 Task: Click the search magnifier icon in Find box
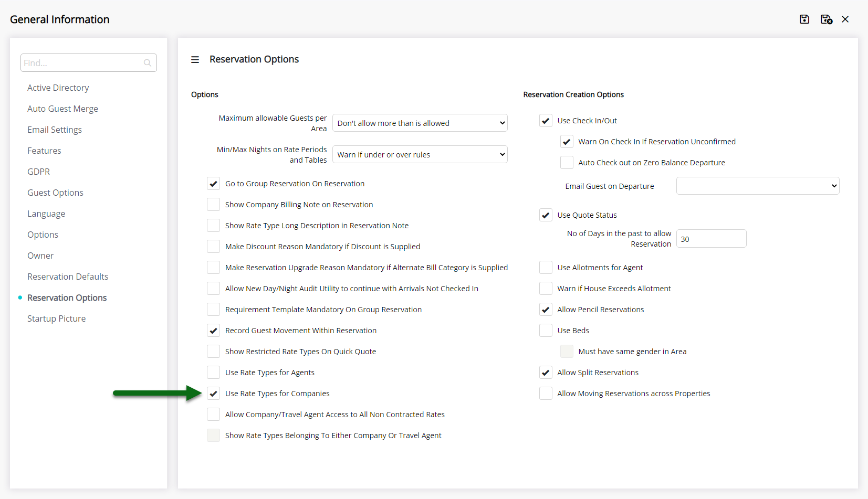pyautogui.click(x=148, y=63)
